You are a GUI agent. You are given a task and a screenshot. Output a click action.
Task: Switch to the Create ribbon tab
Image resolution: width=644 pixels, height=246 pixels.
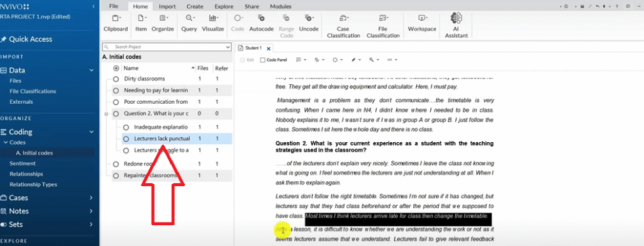click(195, 6)
